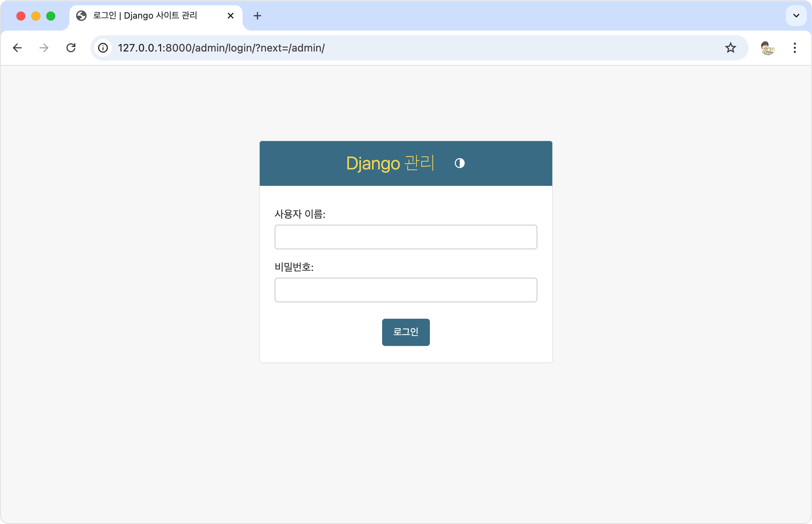812x524 pixels.
Task: Click the browser forward arrow
Action: (x=44, y=48)
